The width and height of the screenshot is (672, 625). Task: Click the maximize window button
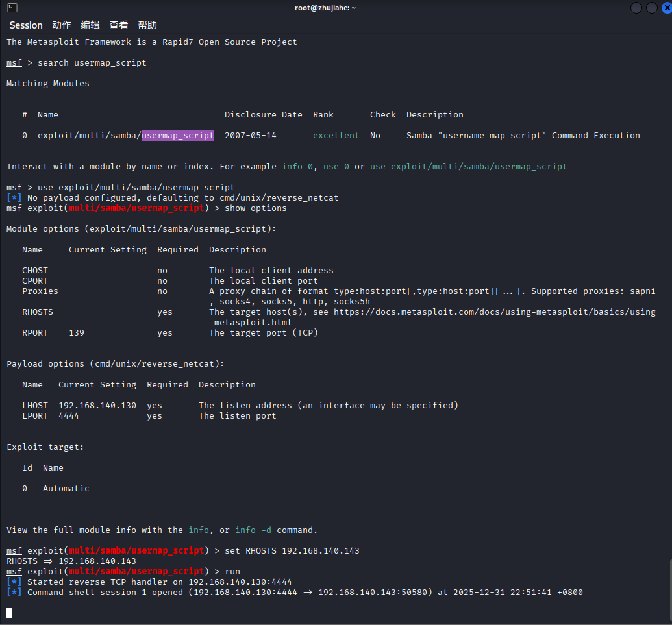(x=651, y=8)
